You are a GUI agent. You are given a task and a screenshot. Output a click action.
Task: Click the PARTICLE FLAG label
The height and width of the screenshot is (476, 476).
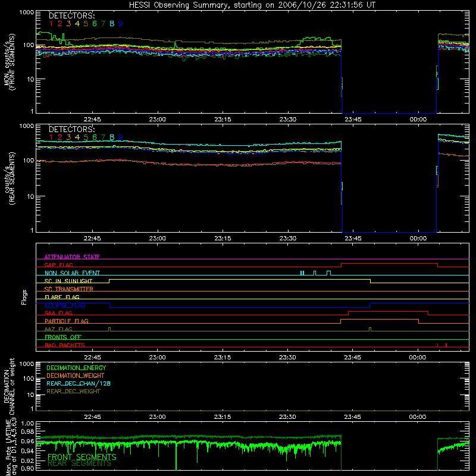tap(67, 321)
